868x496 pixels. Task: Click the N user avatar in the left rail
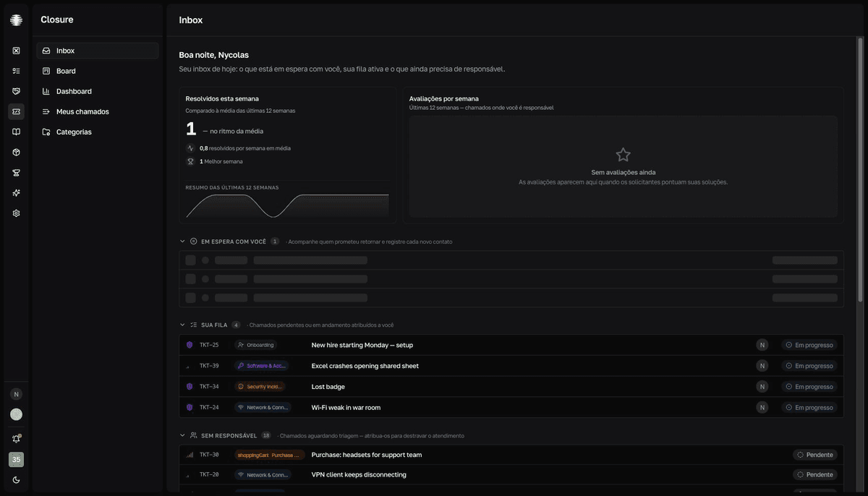point(16,394)
